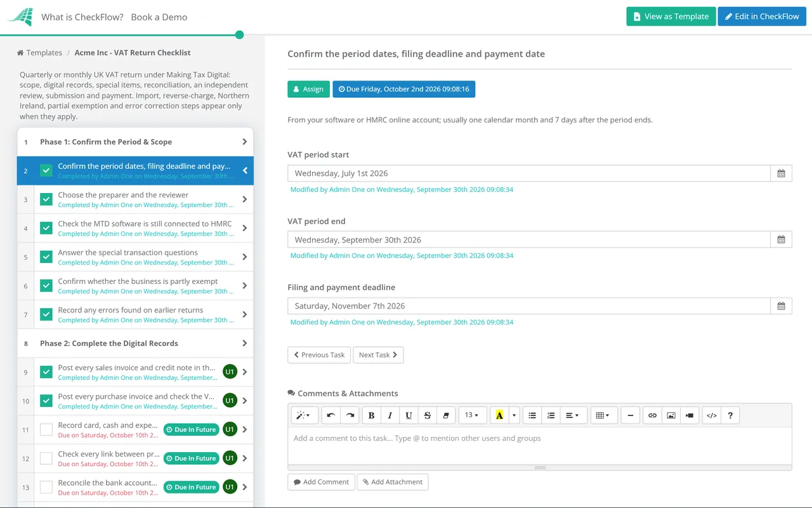Undo last edit in comment editor
This screenshot has height=508, width=812.
coord(331,415)
